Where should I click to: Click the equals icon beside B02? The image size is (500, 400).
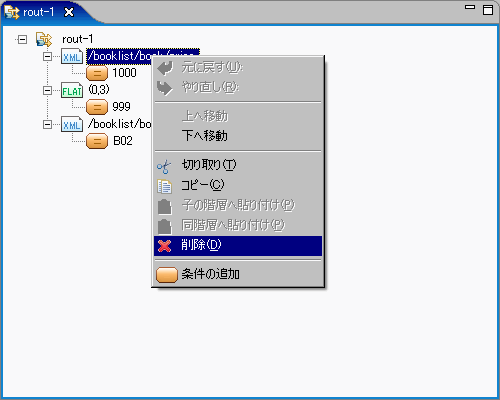click(x=97, y=141)
